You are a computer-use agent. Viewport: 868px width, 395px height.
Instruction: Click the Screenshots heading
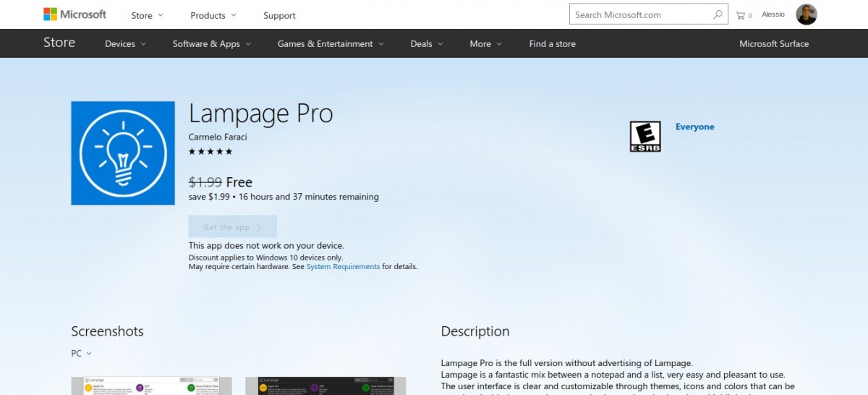pos(107,331)
